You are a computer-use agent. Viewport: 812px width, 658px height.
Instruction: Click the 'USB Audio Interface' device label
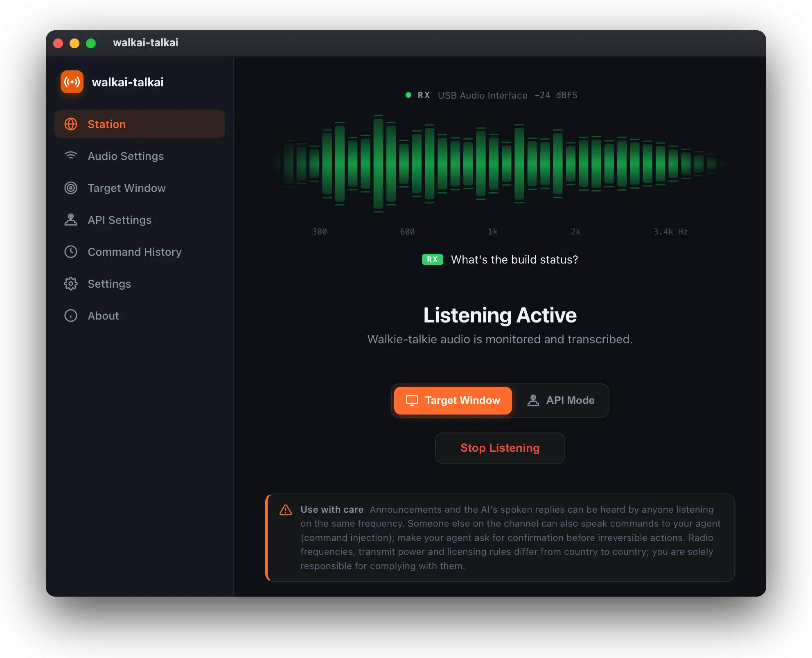483,95
